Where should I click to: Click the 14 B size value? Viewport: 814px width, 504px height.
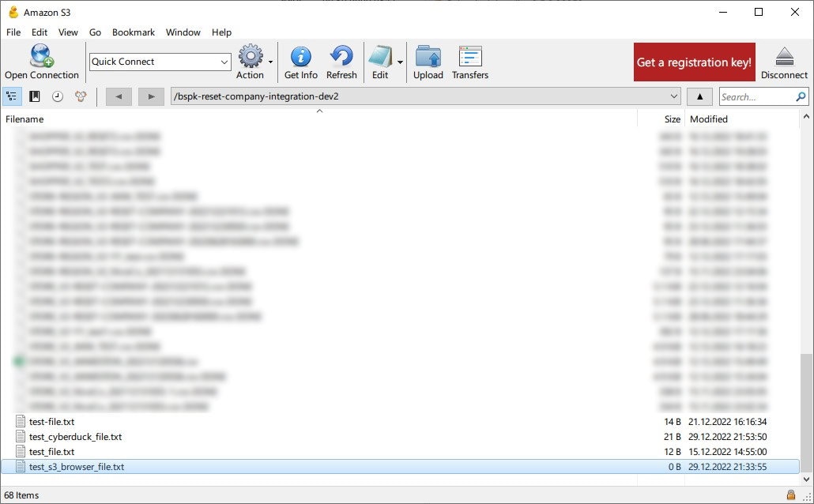click(673, 422)
